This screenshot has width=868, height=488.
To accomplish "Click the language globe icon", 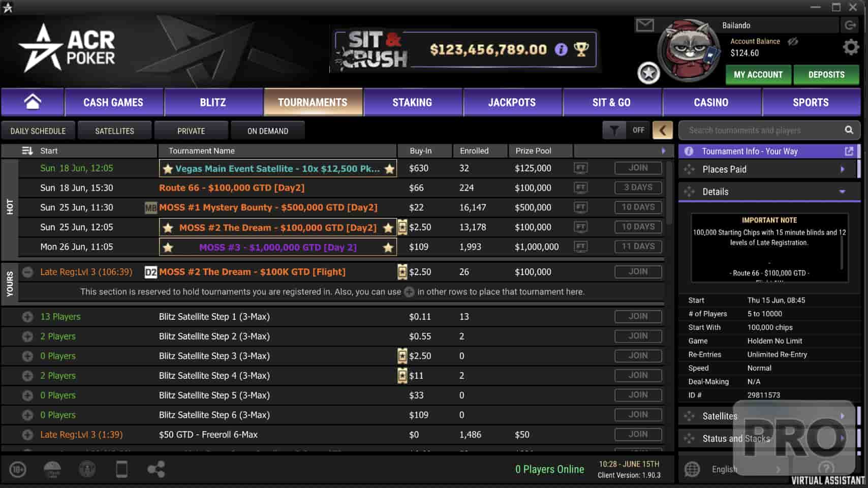I will pyautogui.click(x=692, y=469).
